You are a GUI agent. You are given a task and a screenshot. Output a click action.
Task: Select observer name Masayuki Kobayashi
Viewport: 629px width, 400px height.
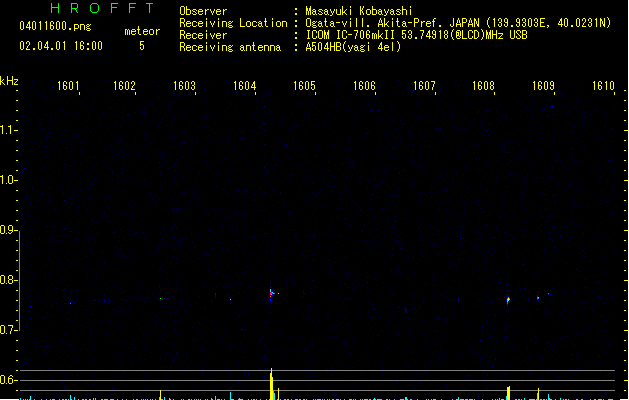coord(359,11)
